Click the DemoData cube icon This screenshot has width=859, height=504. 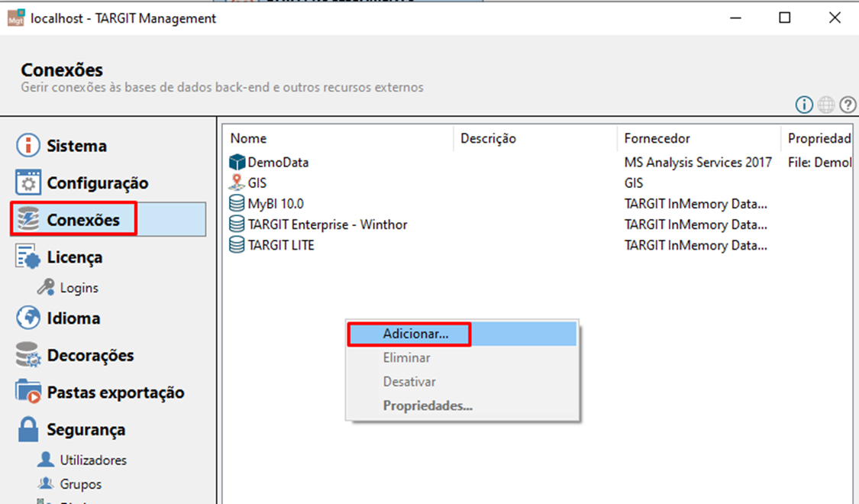point(237,162)
